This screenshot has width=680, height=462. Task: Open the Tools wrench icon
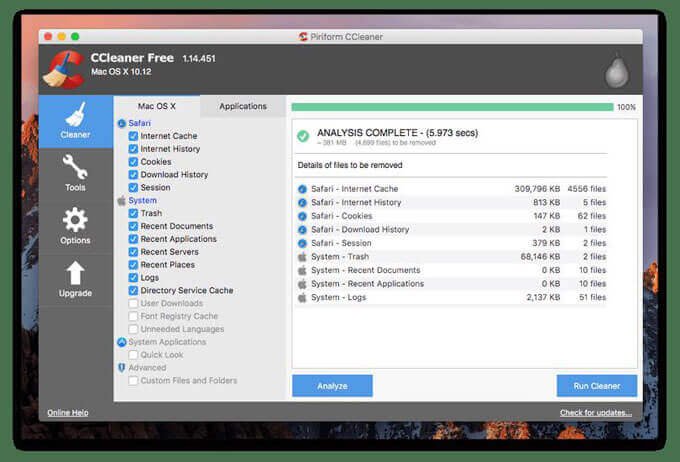75,166
